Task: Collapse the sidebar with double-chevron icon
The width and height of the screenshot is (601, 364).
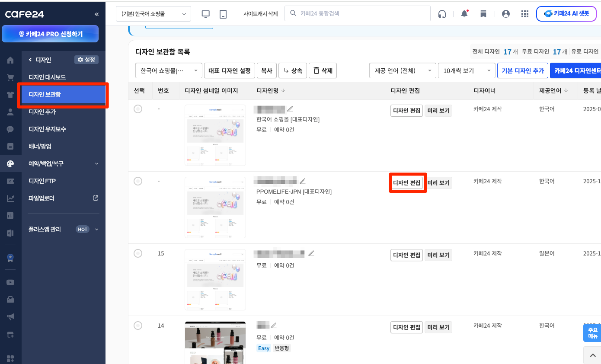Action: [x=96, y=14]
